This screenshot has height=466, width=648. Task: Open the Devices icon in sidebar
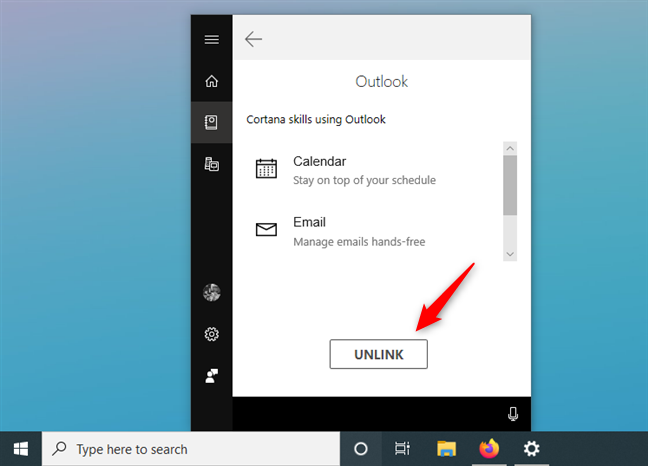pyautogui.click(x=212, y=164)
